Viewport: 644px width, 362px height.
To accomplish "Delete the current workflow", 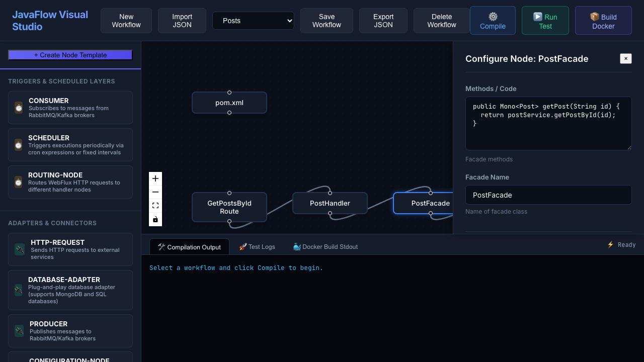I will pyautogui.click(x=442, y=21).
